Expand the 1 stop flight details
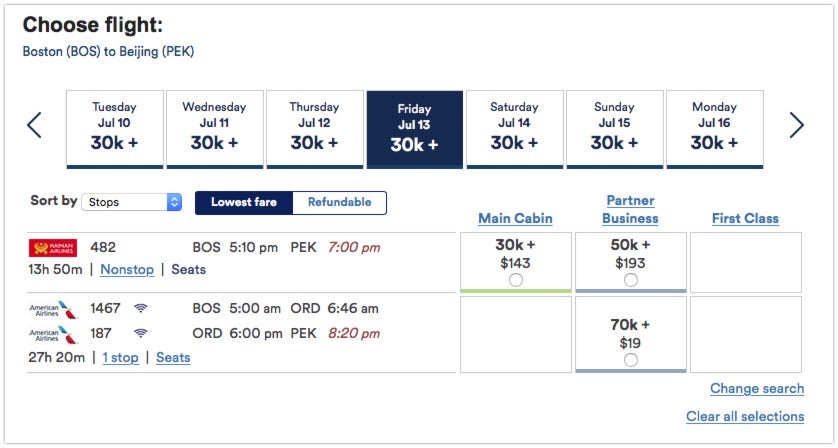Image resolution: width=838 pixels, height=448 pixels. (120, 357)
